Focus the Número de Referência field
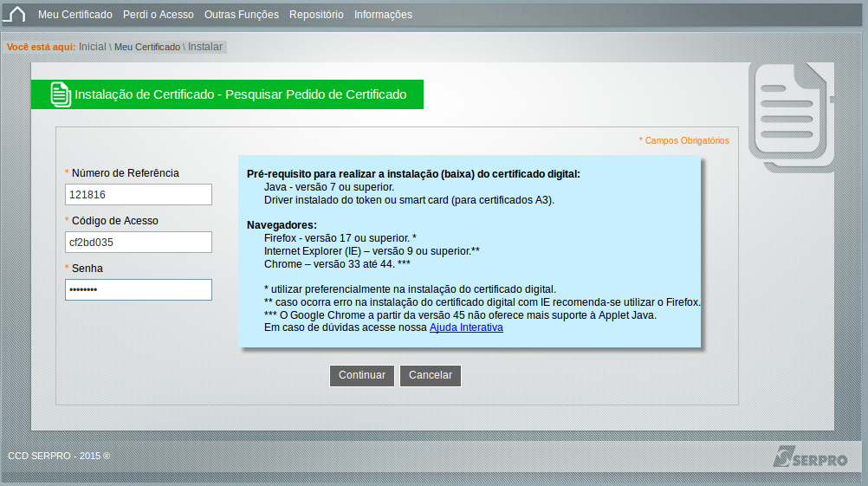 (x=139, y=195)
